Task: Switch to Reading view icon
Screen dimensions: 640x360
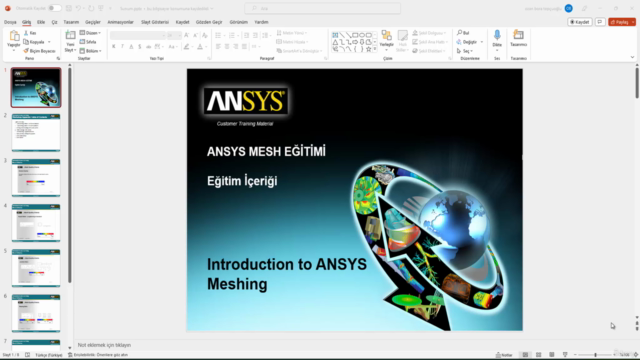Action: click(x=551, y=355)
